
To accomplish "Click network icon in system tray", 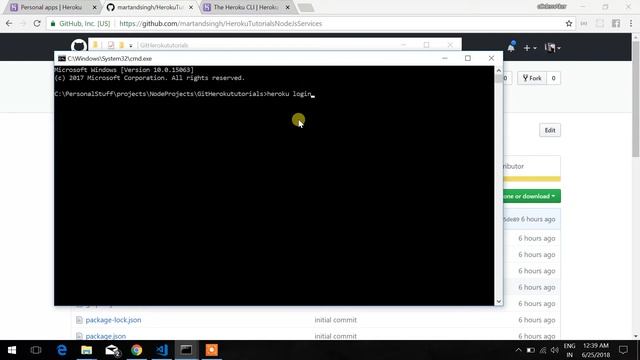I will 543,350.
